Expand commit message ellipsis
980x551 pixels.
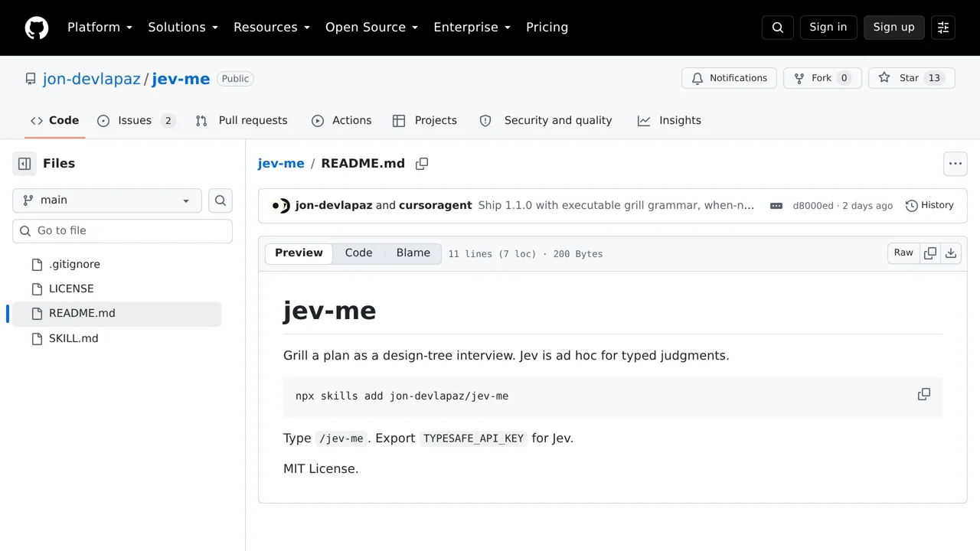(776, 206)
